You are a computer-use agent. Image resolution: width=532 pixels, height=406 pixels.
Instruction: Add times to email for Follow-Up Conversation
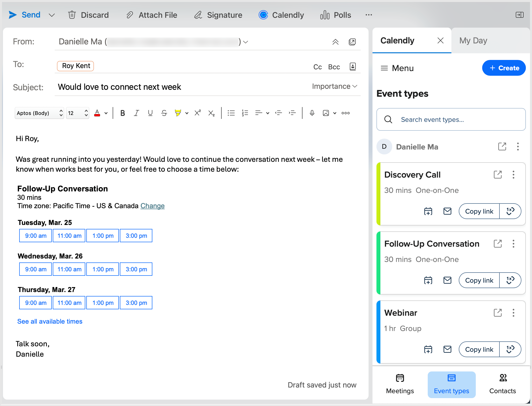[447, 280]
